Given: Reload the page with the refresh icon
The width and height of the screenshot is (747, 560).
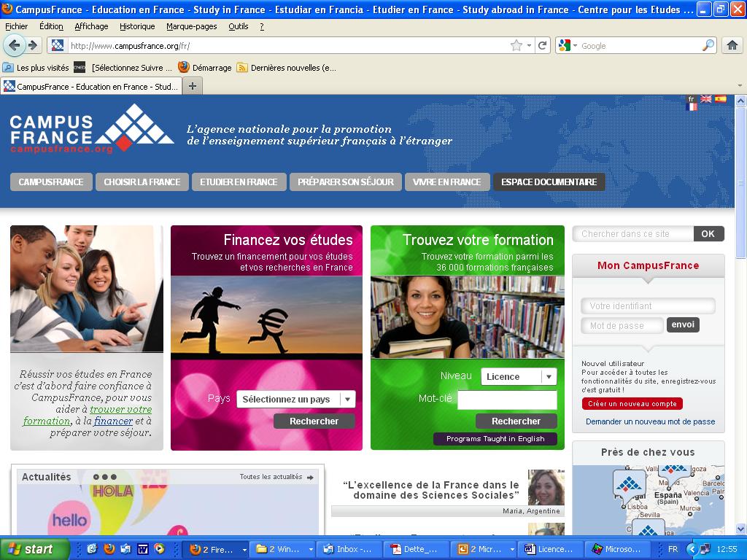Looking at the screenshot, I should [x=542, y=46].
